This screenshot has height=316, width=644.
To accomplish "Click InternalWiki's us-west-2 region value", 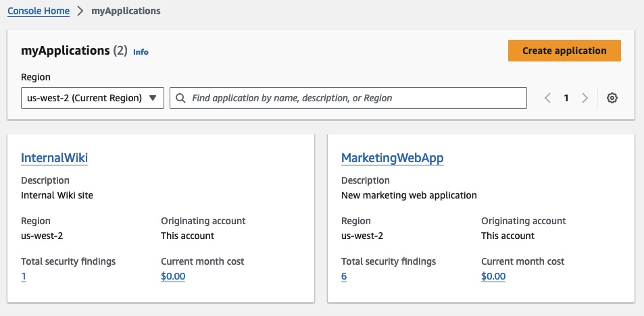I will [42, 236].
